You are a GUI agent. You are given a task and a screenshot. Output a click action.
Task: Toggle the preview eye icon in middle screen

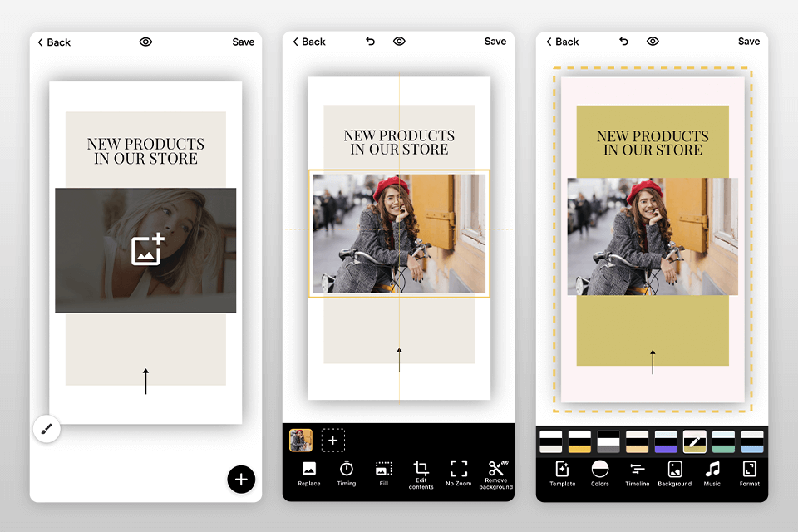399,42
